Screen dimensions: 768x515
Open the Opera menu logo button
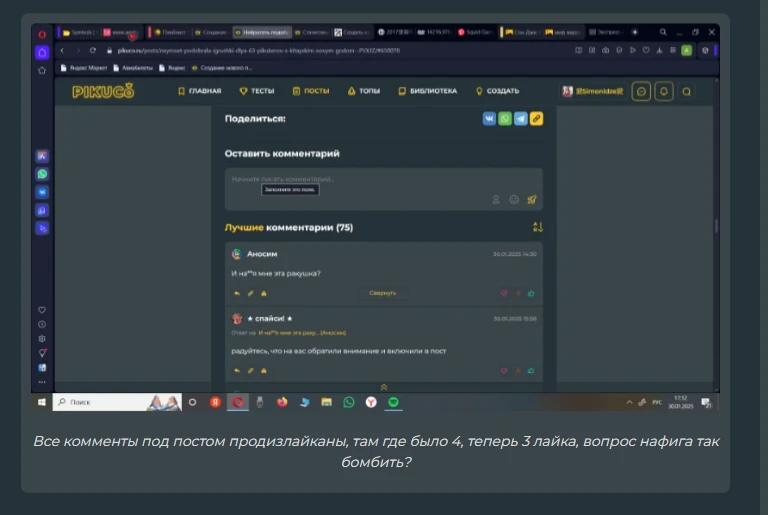42,34
